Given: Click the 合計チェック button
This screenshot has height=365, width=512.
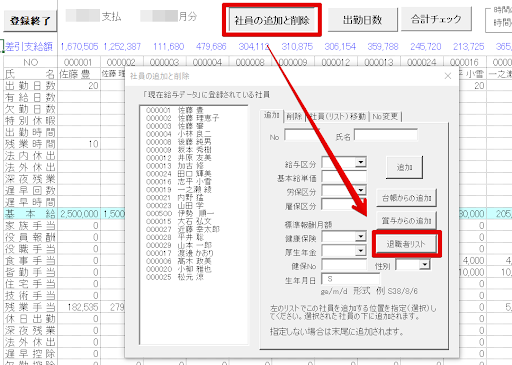Looking at the screenshot, I should tap(436, 19).
